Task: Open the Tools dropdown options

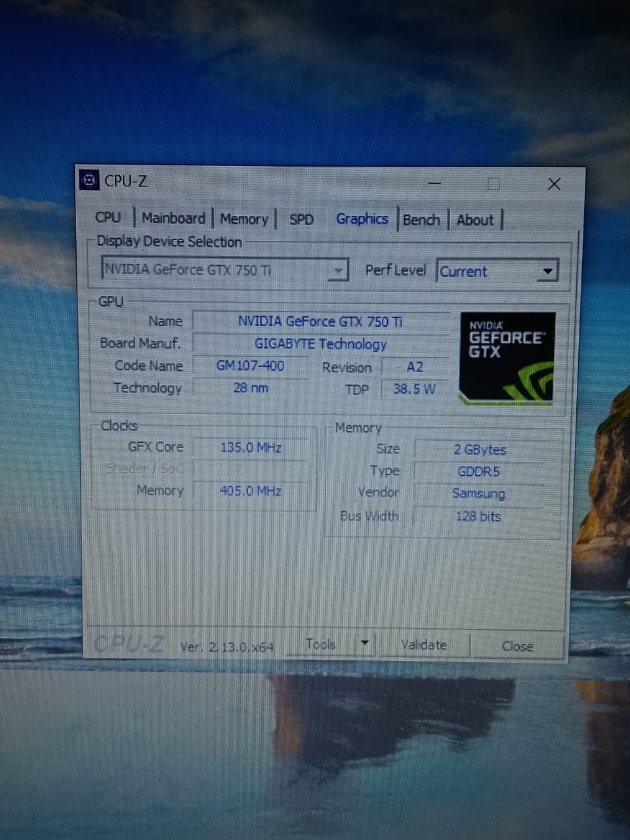Action: [x=366, y=644]
